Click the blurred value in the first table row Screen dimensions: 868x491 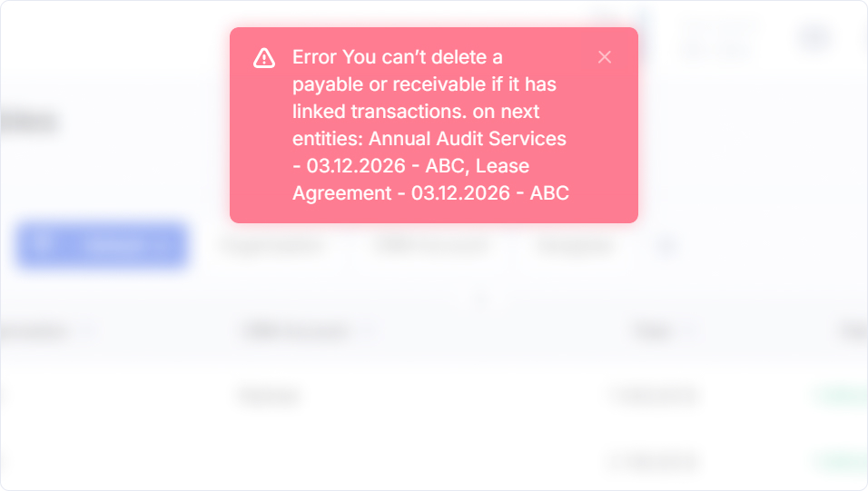click(x=654, y=395)
